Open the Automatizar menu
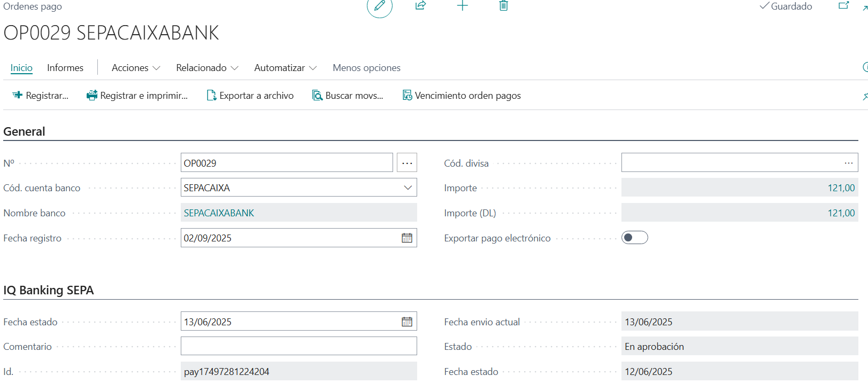The image size is (868, 391). [285, 68]
